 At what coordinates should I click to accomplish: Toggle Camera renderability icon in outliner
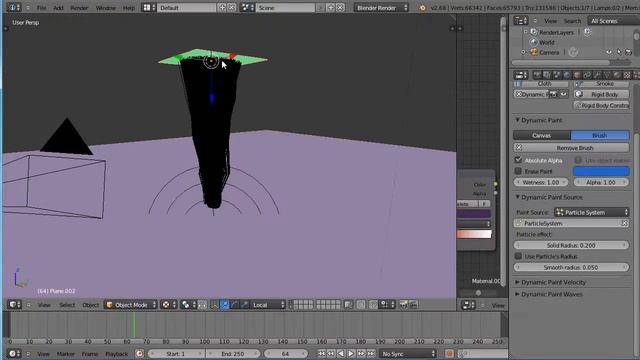point(629,52)
